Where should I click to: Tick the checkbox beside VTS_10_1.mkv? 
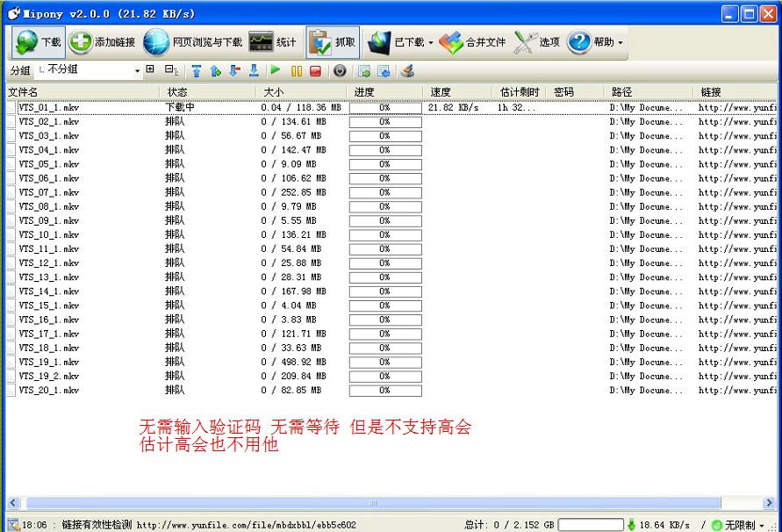click(x=11, y=235)
